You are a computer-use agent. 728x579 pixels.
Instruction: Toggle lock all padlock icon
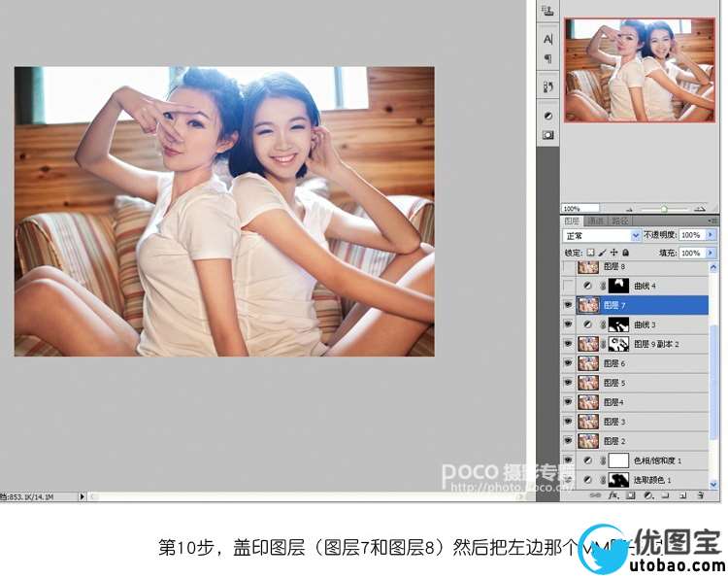tap(625, 253)
